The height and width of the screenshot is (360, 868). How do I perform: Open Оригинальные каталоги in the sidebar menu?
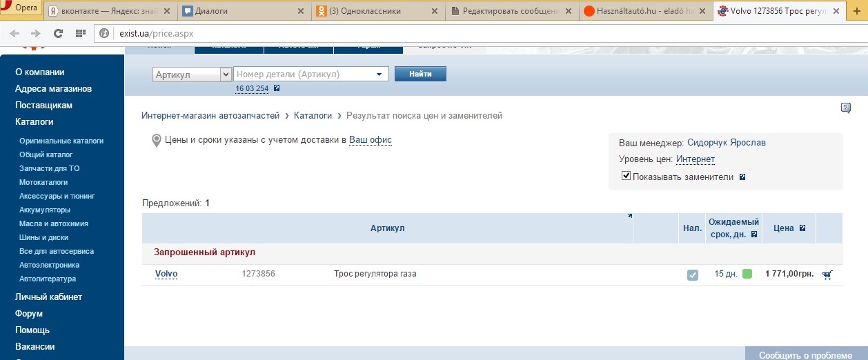(x=61, y=141)
